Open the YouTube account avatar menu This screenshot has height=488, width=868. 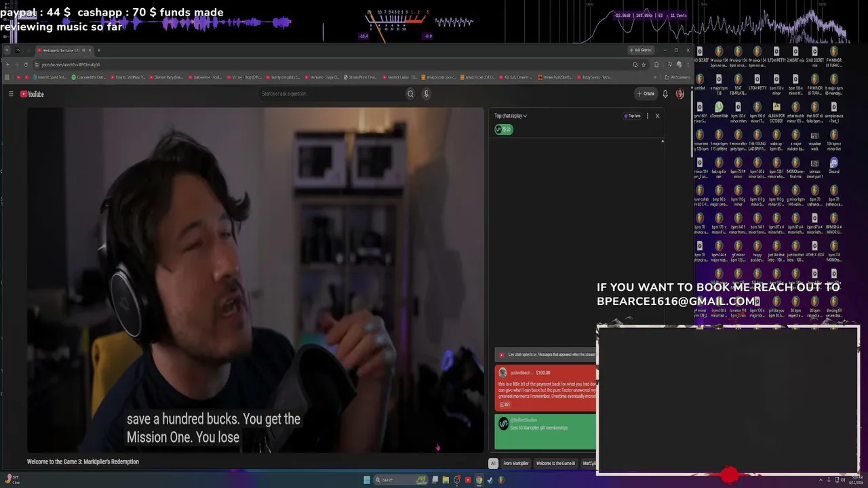680,94
